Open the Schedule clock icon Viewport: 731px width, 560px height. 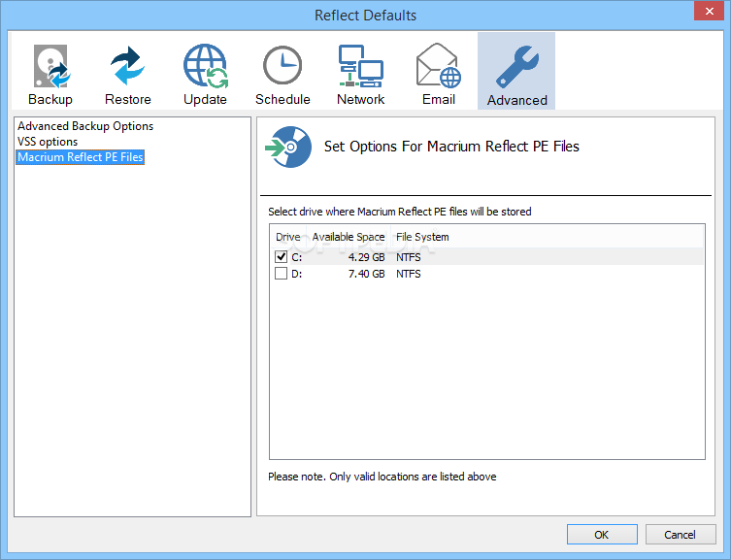tap(282, 65)
